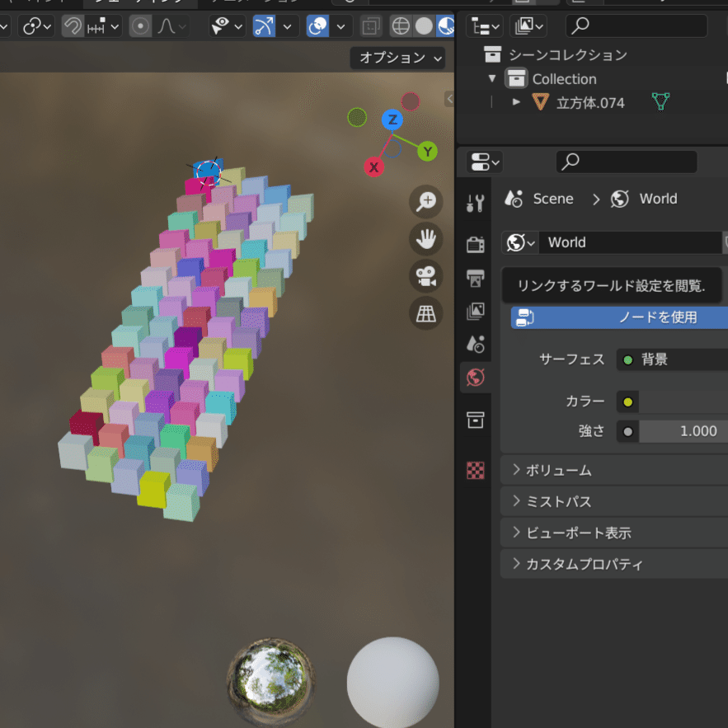Expand the 立方体.074 object in the outliner

pos(516,101)
